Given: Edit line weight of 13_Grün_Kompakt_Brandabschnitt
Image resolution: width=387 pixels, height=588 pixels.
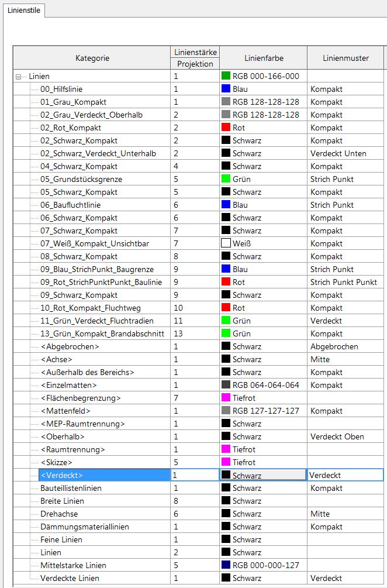Looking at the screenshot, I should click(195, 334).
